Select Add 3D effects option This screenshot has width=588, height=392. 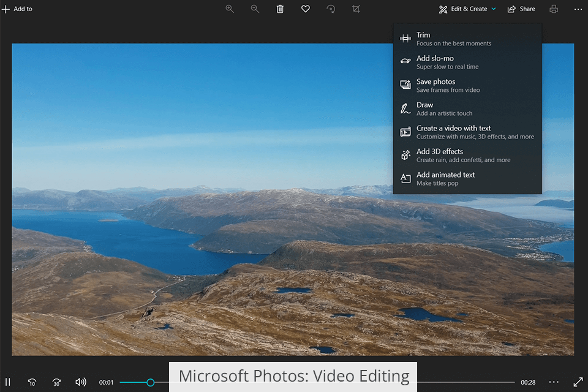[467, 155]
